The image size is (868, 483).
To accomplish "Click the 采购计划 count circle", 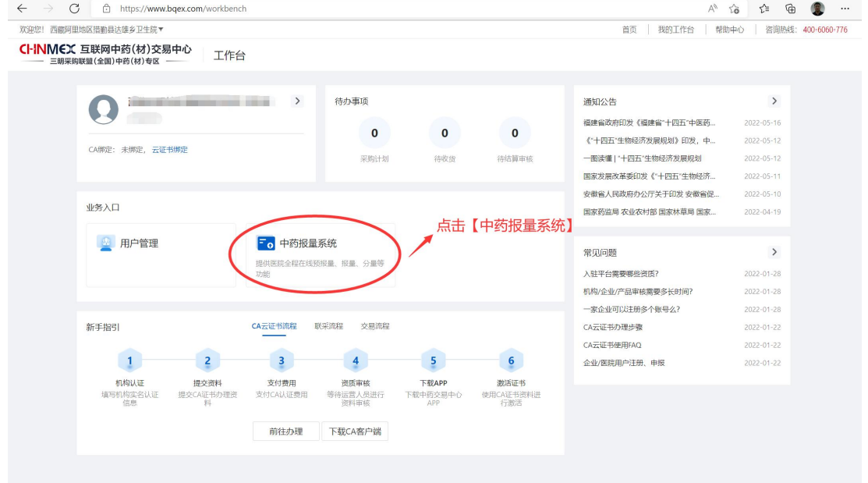I will pyautogui.click(x=375, y=133).
